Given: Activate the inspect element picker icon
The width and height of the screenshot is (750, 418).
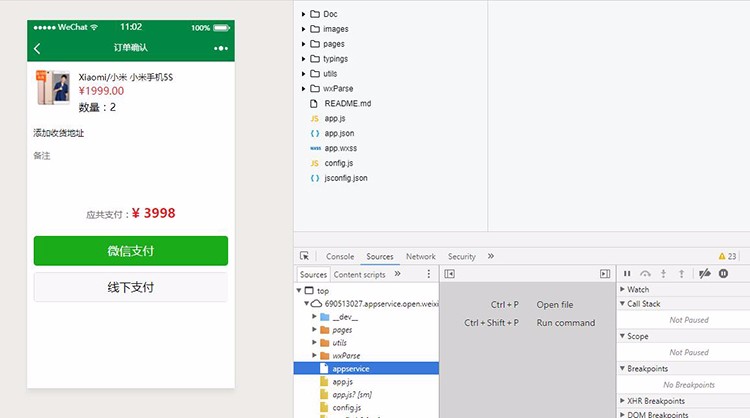Looking at the screenshot, I should point(305,256).
